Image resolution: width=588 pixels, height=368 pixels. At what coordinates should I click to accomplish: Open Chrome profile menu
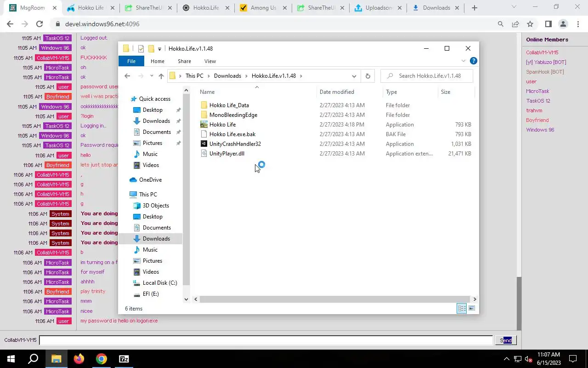click(563, 24)
